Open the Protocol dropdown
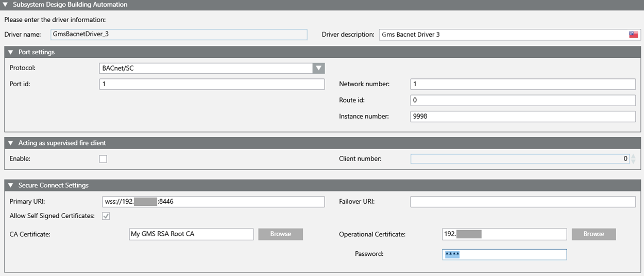 coord(318,68)
